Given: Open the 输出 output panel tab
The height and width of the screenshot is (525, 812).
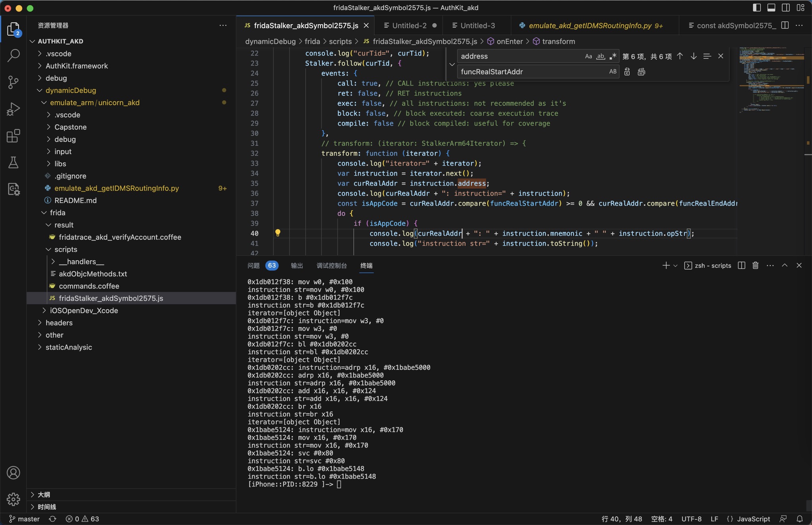Looking at the screenshot, I should pyautogui.click(x=297, y=265).
